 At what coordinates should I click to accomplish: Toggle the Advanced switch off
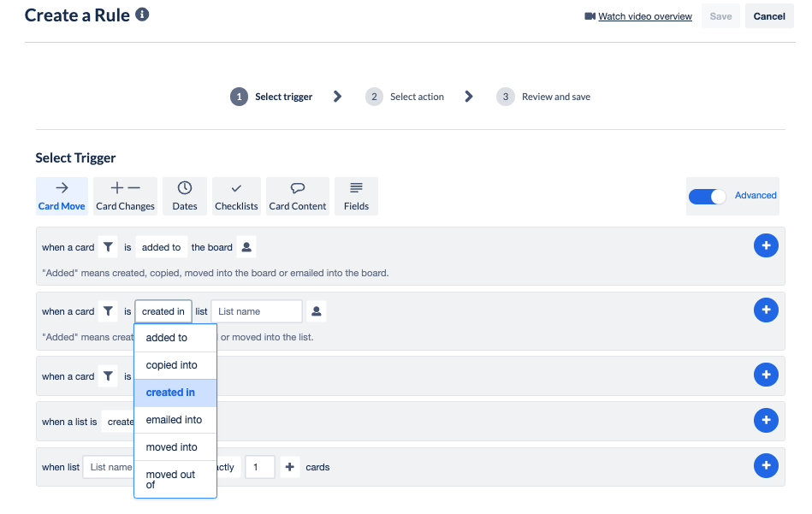click(707, 196)
